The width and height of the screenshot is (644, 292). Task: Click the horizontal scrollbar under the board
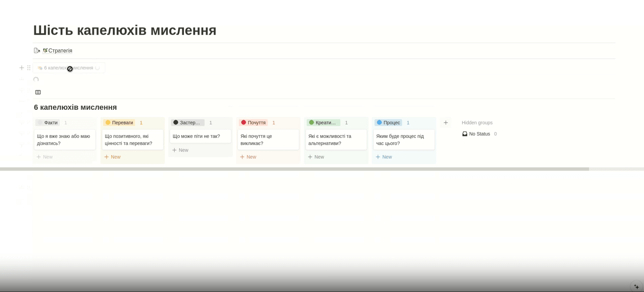pos(294,169)
